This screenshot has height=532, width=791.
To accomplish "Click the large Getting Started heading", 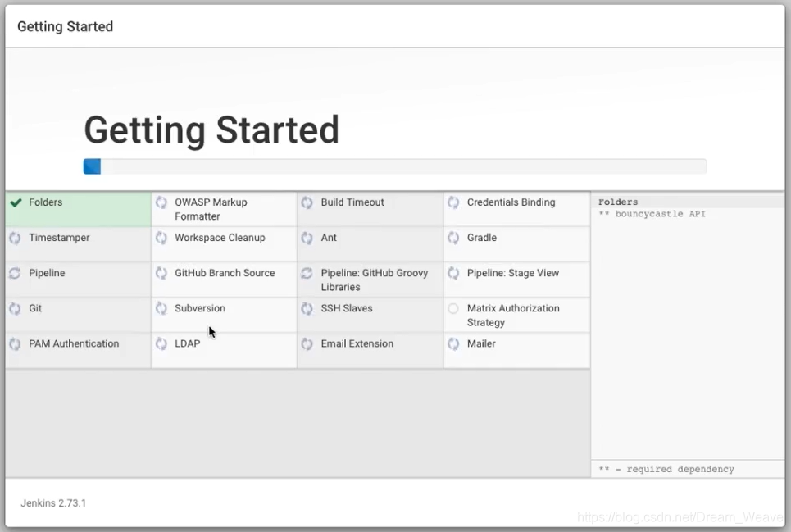I will click(211, 130).
